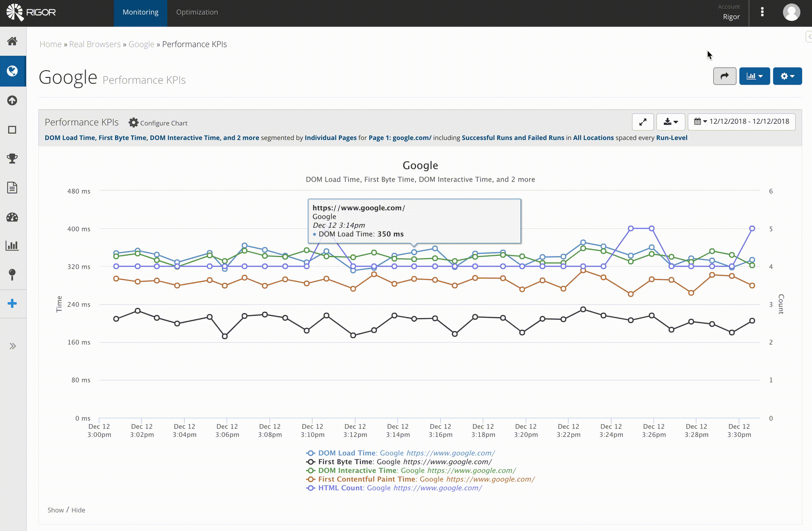Toggle DOM Load Time legend series
The image size is (812, 531).
tap(401, 453)
